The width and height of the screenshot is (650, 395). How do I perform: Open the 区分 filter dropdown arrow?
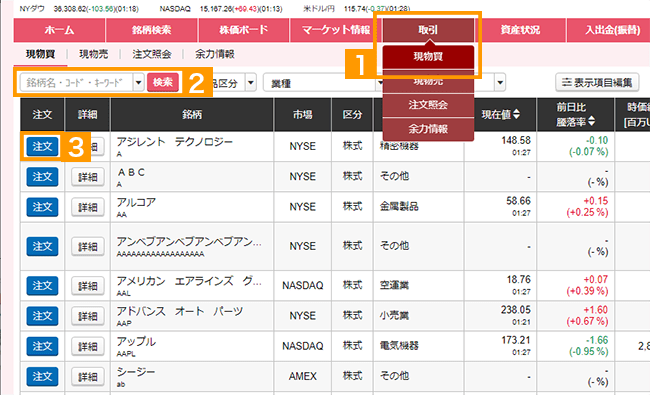251,82
